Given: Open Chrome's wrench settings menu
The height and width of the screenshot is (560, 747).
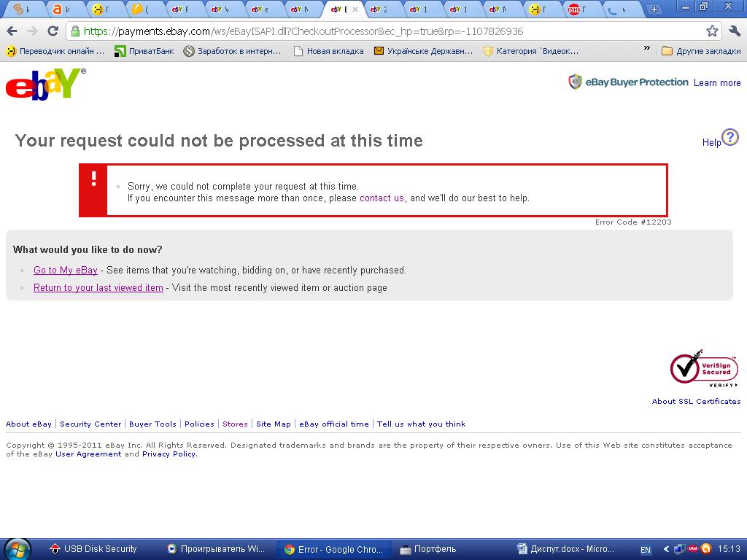Looking at the screenshot, I should click(734, 31).
